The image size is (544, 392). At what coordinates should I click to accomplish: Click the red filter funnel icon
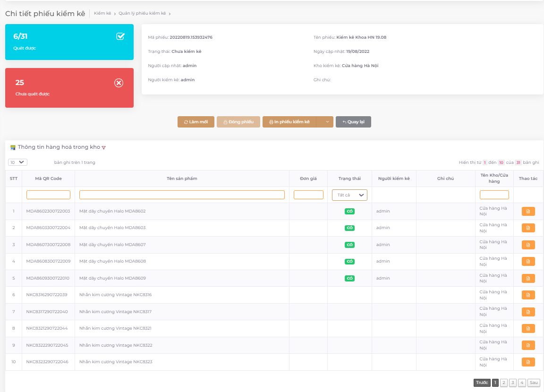click(x=104, y=148)
